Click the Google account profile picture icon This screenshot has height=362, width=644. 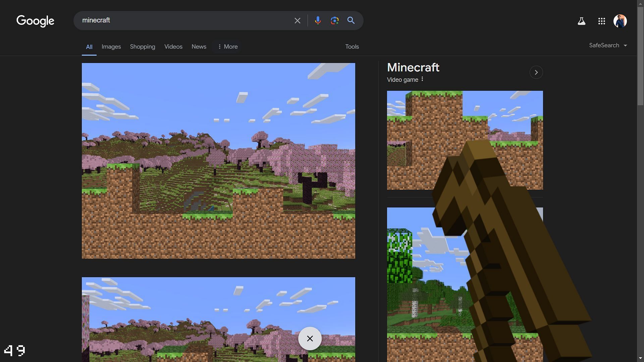click(x=620, y=21)
